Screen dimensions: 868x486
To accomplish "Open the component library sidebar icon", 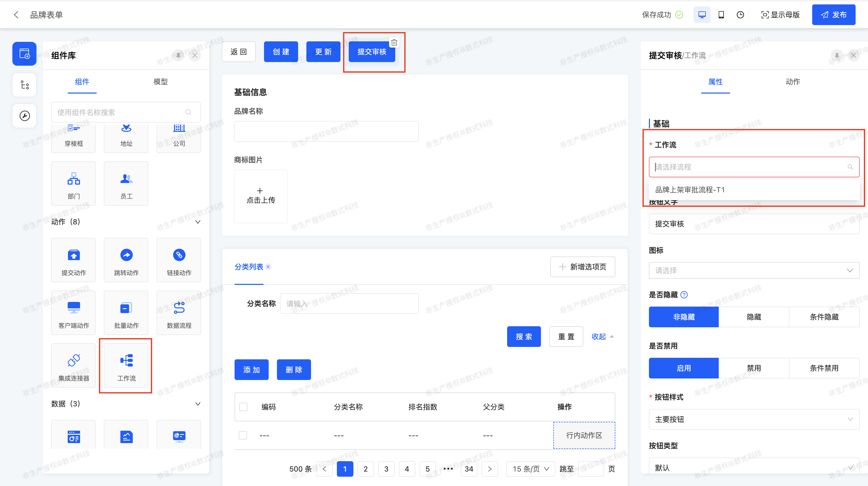I will coord(25,54).
